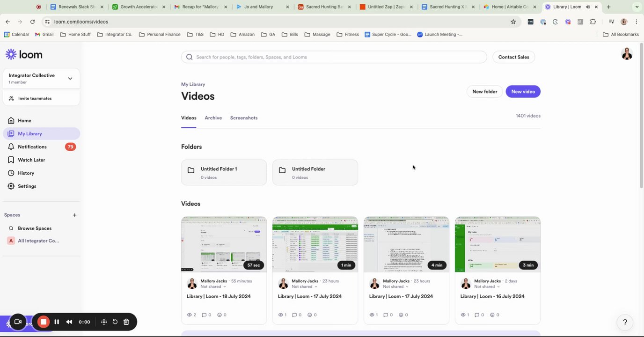Open Notifications with 79 badge
Image resolution: width=644 pixels, height=337 pixels.
click(x=41, y=147)
